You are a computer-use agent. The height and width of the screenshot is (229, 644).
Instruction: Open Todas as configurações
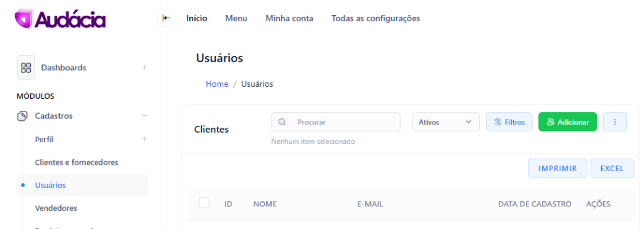coord(376,18)
